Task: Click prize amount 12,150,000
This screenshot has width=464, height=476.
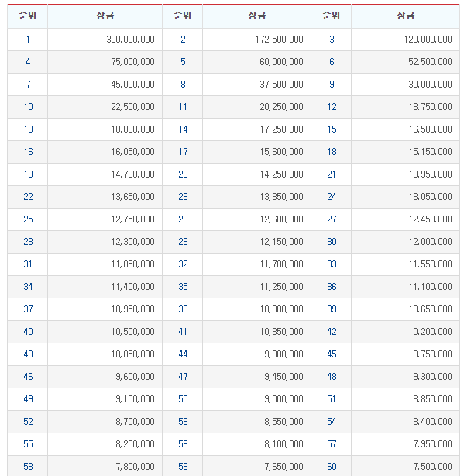Action: pos(281,242)
